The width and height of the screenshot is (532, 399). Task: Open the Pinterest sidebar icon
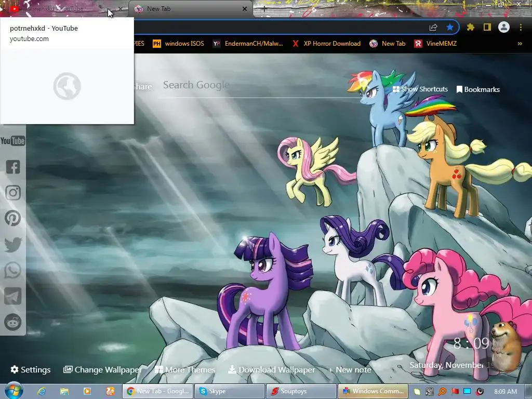pyautogui.click(x=13, y=219)
